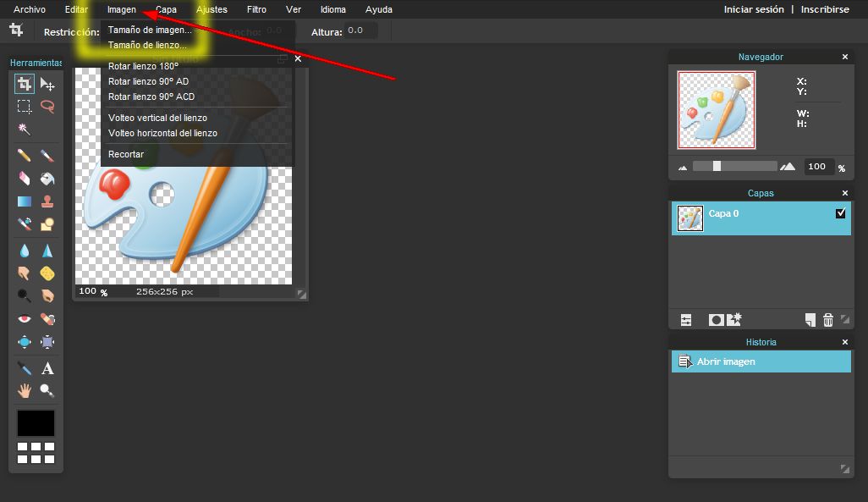Select the yellow Drawing shapes tool

tap(47, 223)
